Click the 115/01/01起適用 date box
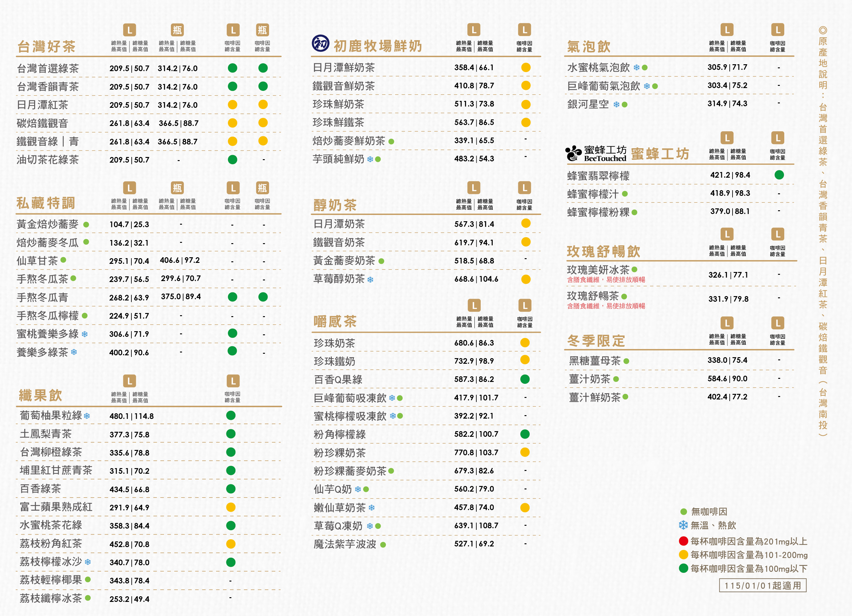This screenshot has height=616, width=852. click(x=762, y=585)
